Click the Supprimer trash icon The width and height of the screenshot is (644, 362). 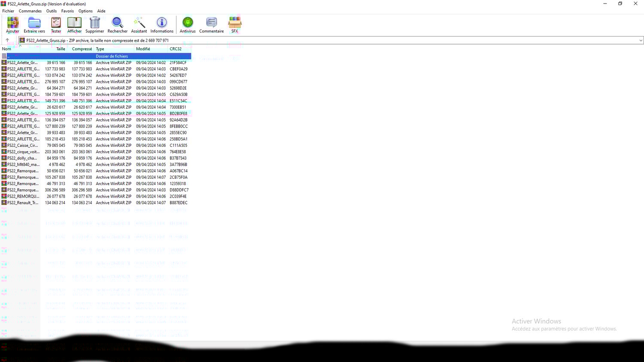[x=94, y=22]
